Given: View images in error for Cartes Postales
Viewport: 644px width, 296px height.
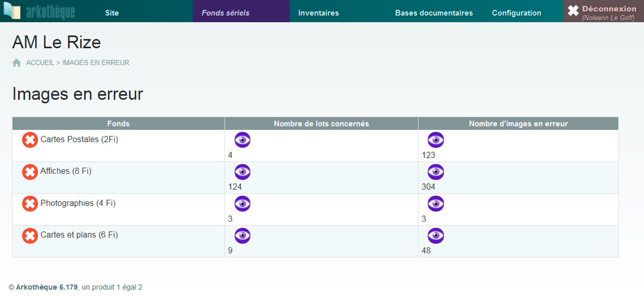Looking at the screenshot, I should (436, 140).
